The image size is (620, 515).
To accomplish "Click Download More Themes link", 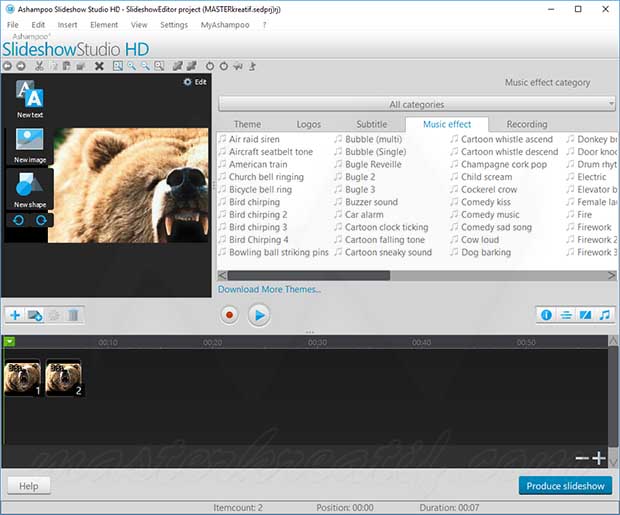I will 269,290.
